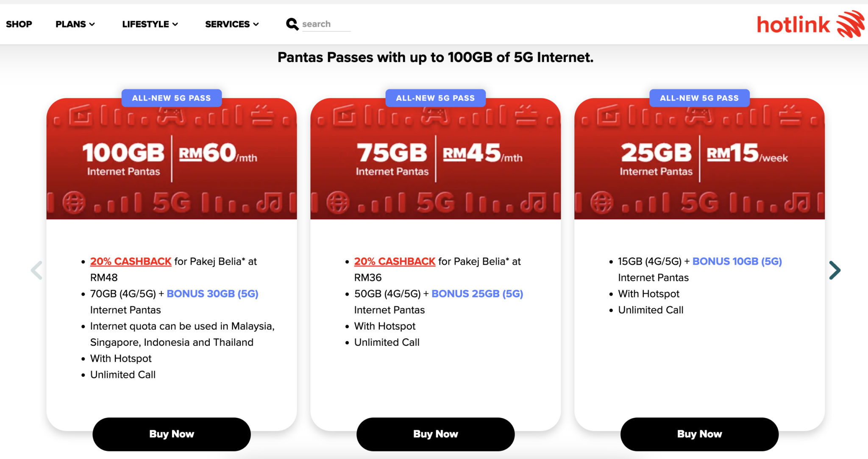Expand the PLANS dropdown menu
The height and width of the screenshot is (459, 868).
[x=75, y=24]
